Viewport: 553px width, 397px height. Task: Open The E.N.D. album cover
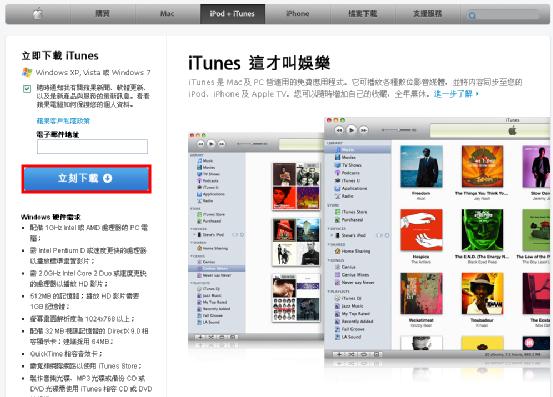(x=482, y=230)
